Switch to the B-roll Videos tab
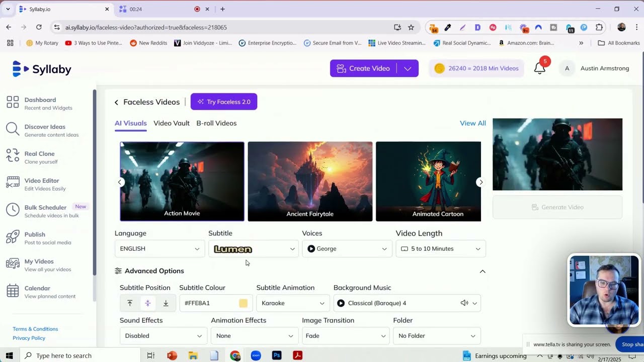The height and width of the screenshot is (362, 644). click(x=216, y=123)
